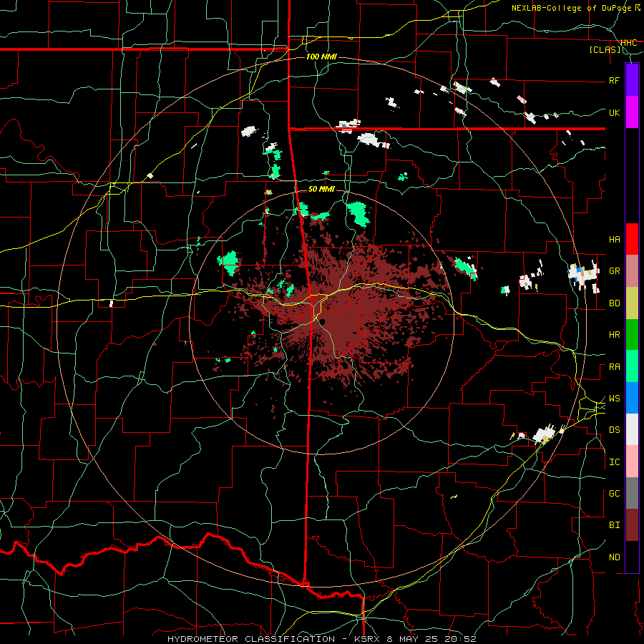644x644 pixels.
Task: Click the 'HYDROMETEOR CLASSIFICATION - KSRX' title text
Action: [275, 639]
